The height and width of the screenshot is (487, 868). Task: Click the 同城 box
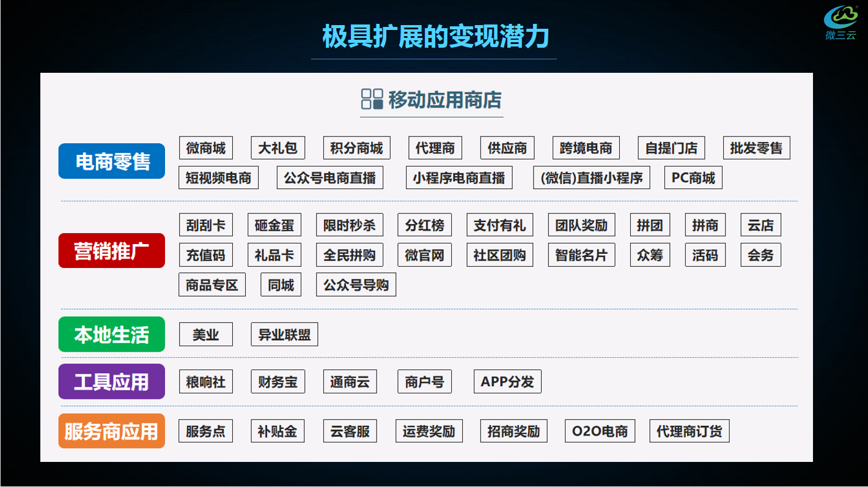click(x=281, y=284)
